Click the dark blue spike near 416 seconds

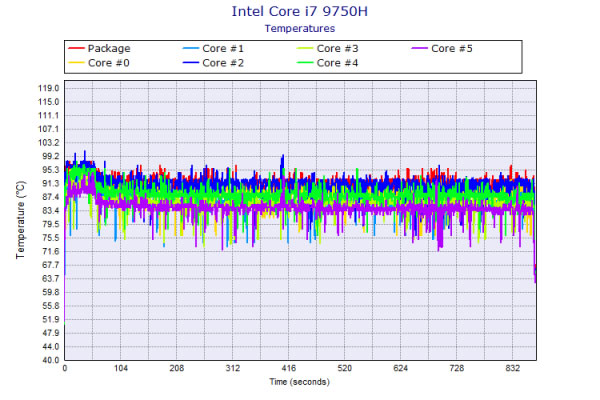coord(282,165)
